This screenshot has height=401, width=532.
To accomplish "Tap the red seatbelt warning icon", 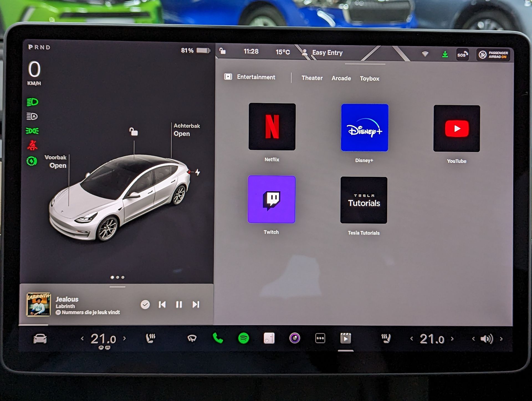I will 32,145.
